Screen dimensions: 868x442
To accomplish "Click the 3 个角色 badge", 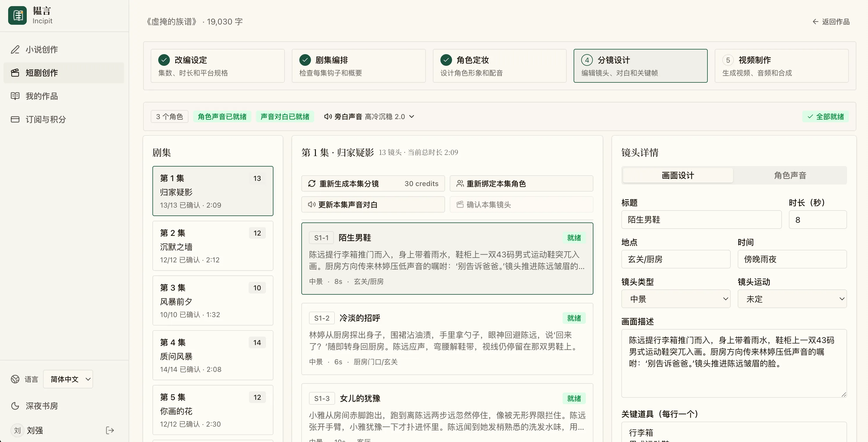I will [170, 117].
